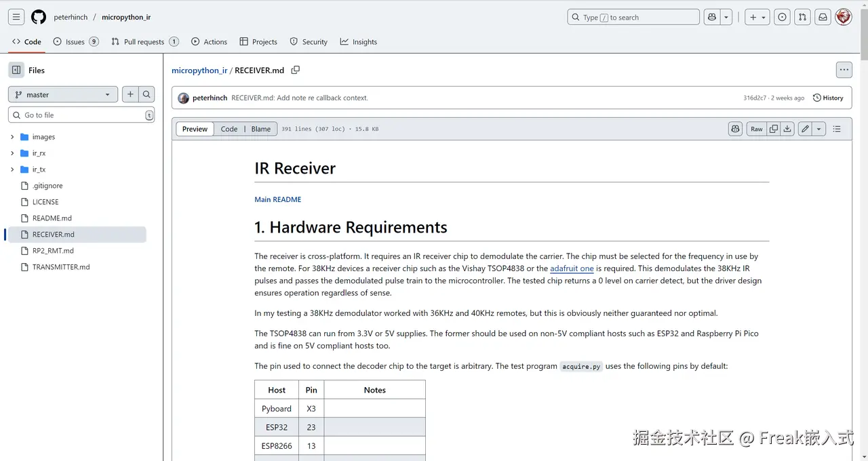Open README.md in file tree
868x461 pixels.
coord(52,218)
